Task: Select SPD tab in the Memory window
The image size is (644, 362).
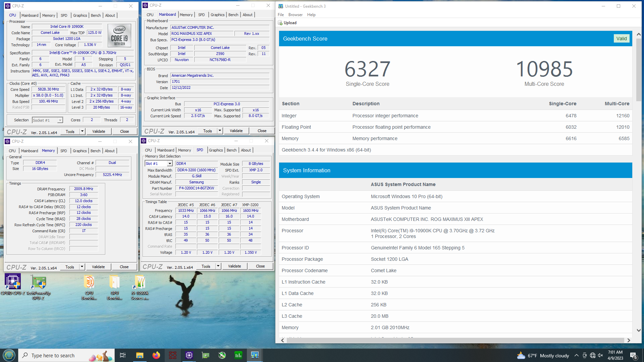Action: [x=63, y=151]
